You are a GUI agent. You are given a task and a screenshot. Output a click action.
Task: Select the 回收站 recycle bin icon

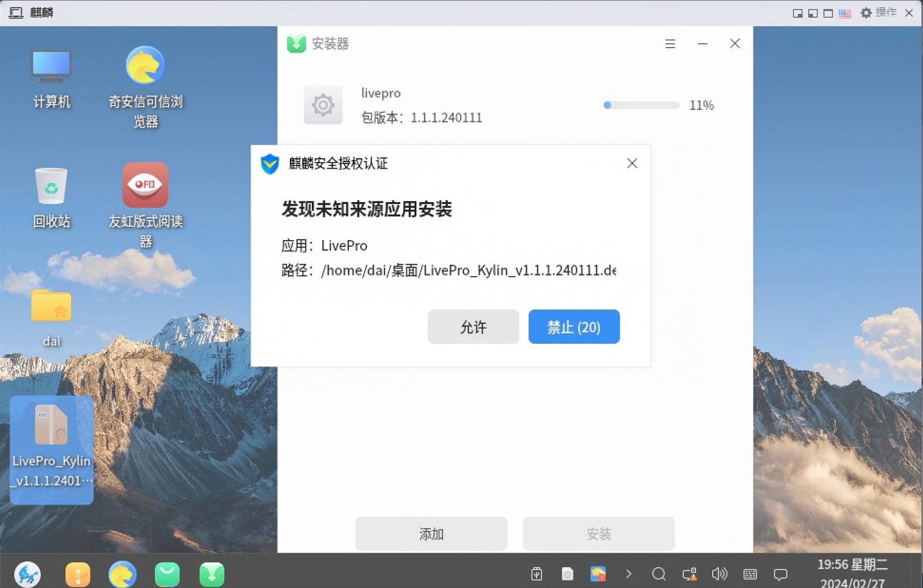[51, 198]
